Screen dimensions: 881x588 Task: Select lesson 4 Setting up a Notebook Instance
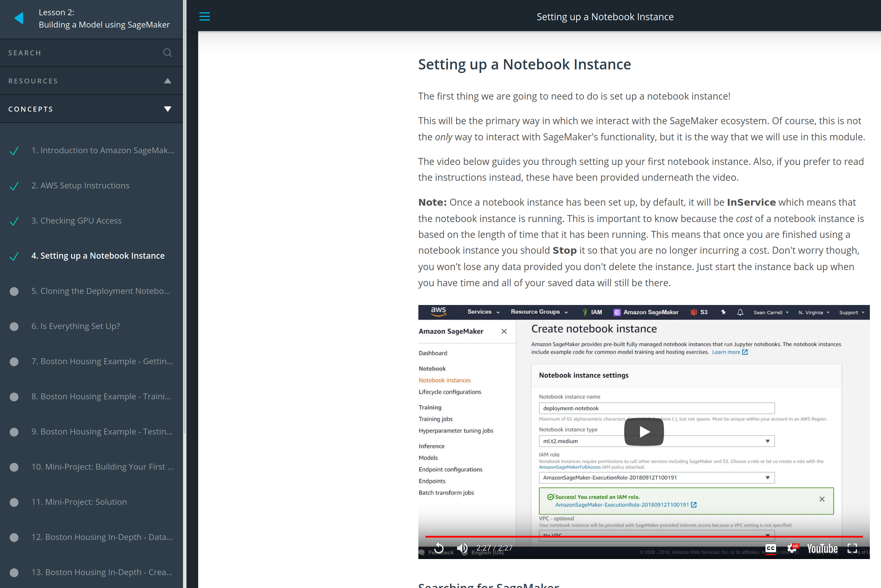98,256
